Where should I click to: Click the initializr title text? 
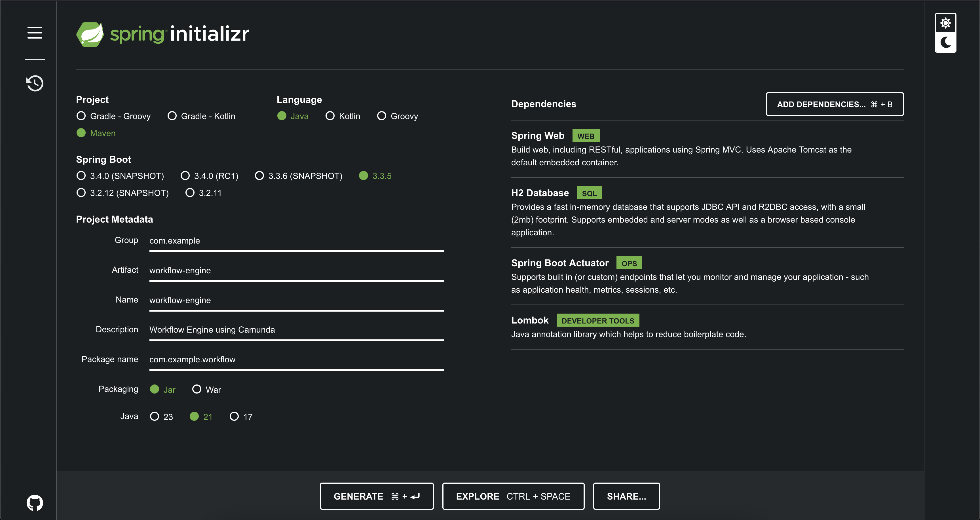210,33
